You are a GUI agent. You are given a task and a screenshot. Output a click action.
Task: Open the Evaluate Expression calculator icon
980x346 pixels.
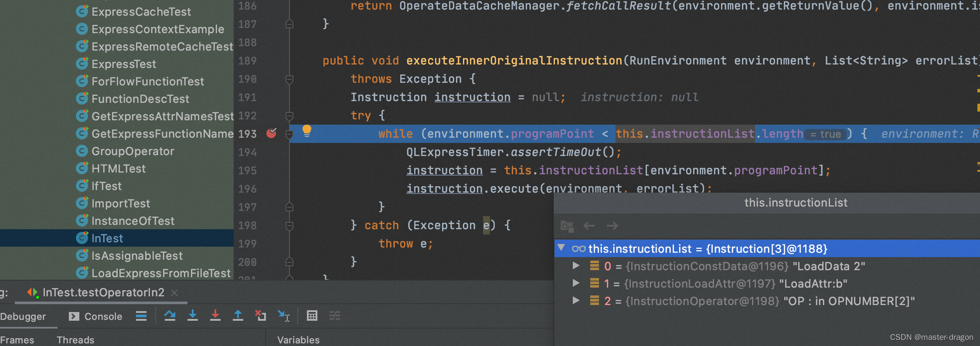pyautogui.click(x=312, y=315)
